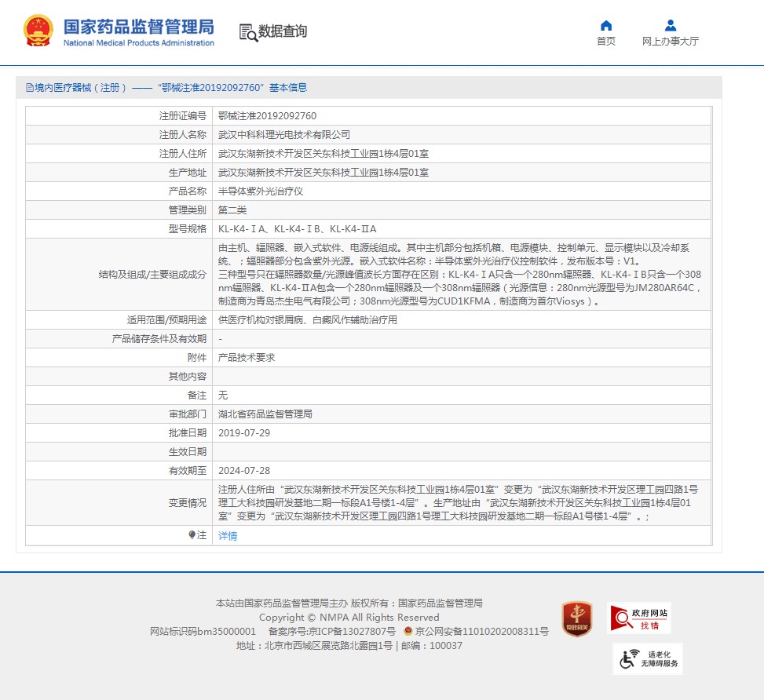Click the 产品技术要求 attachment value

coord(247,358)
